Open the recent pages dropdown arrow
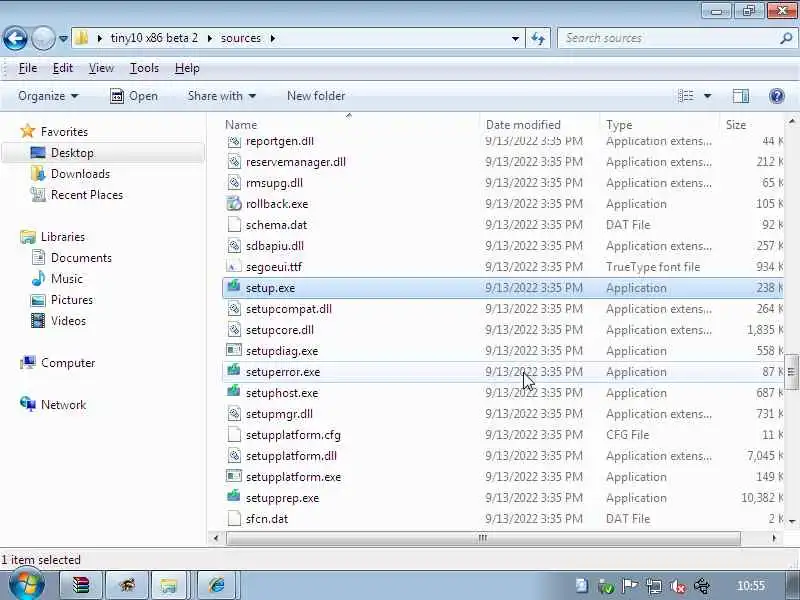This screenshot has width=800, height=600. coord(63,38)
